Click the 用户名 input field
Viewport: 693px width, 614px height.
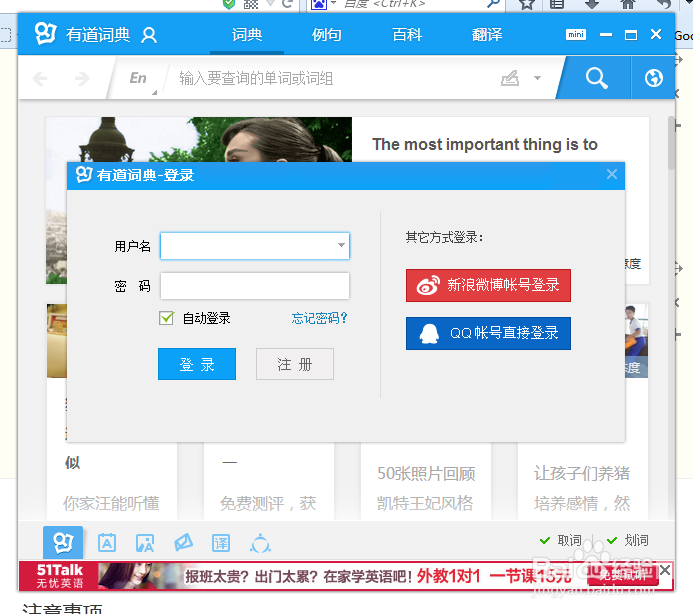(255, 246)
